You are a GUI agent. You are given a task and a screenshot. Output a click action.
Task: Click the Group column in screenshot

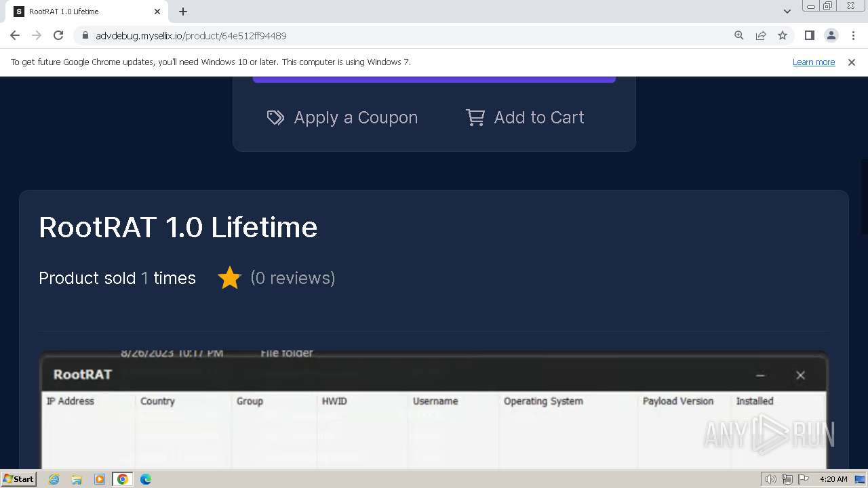(250, 401)
